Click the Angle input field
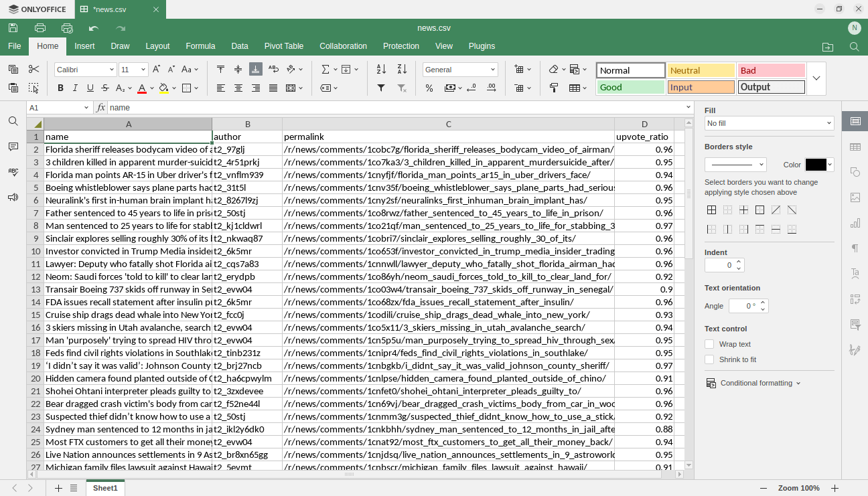The height and width of the screenshot is (496, 868). tap(747, 306)
